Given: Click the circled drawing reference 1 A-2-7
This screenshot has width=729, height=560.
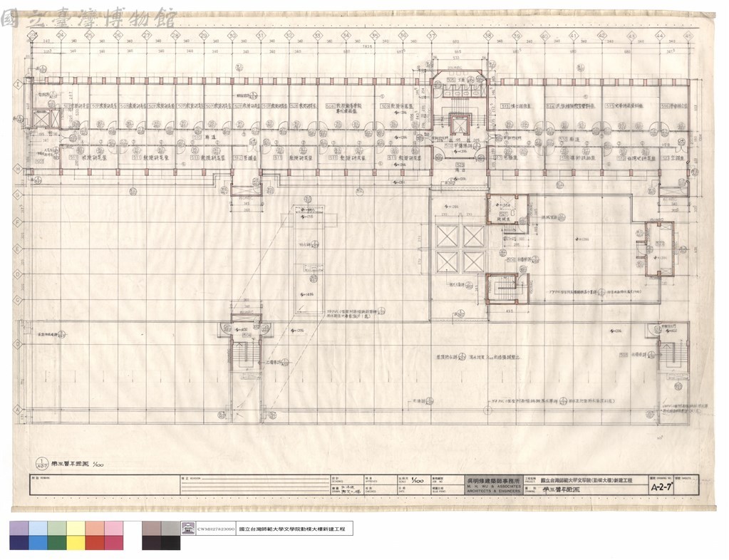Looking at the screenshot, I should point(41,463).
